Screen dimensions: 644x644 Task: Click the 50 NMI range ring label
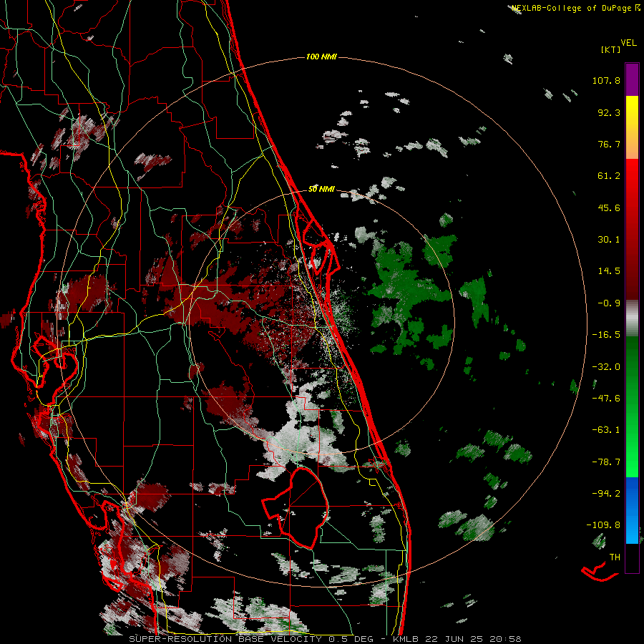(x=321, y=190)
